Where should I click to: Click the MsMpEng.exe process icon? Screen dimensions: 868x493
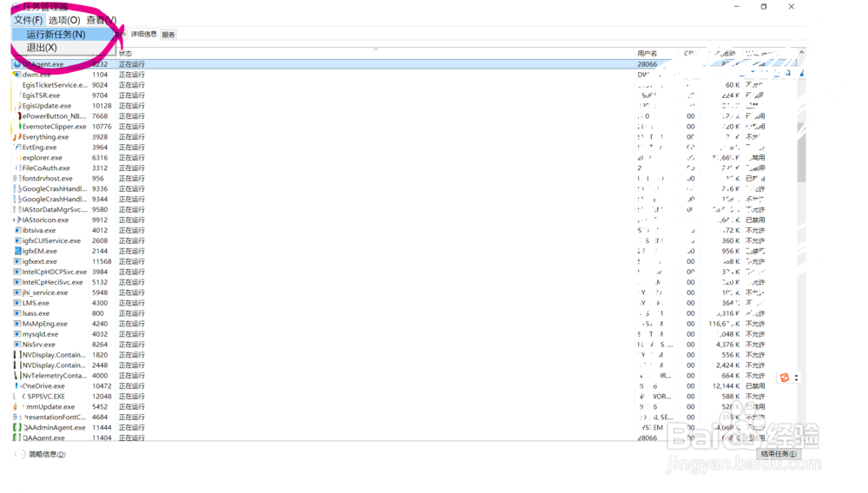(x=17, y=324)
